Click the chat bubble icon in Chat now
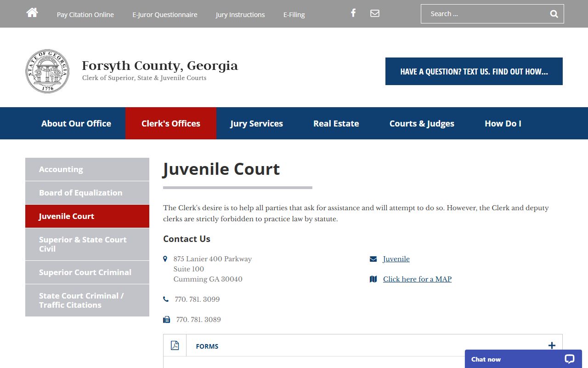This screenshot has height=368, width=588. [x=570, y=359]
